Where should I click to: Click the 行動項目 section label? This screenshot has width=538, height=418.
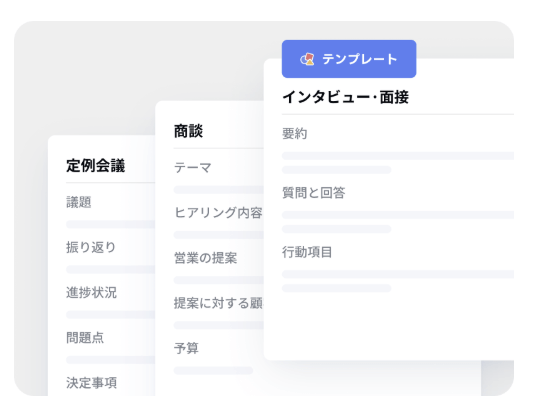point(307,252)
